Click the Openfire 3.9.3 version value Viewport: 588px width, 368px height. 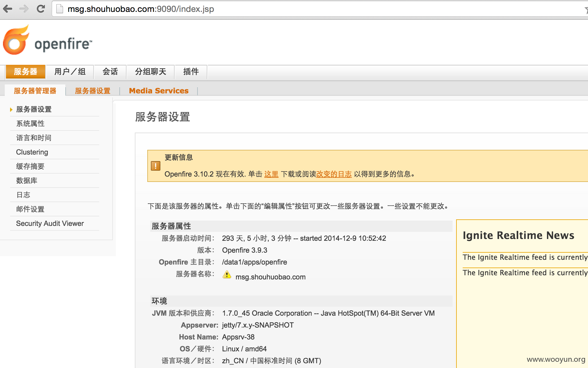point(245,250)
